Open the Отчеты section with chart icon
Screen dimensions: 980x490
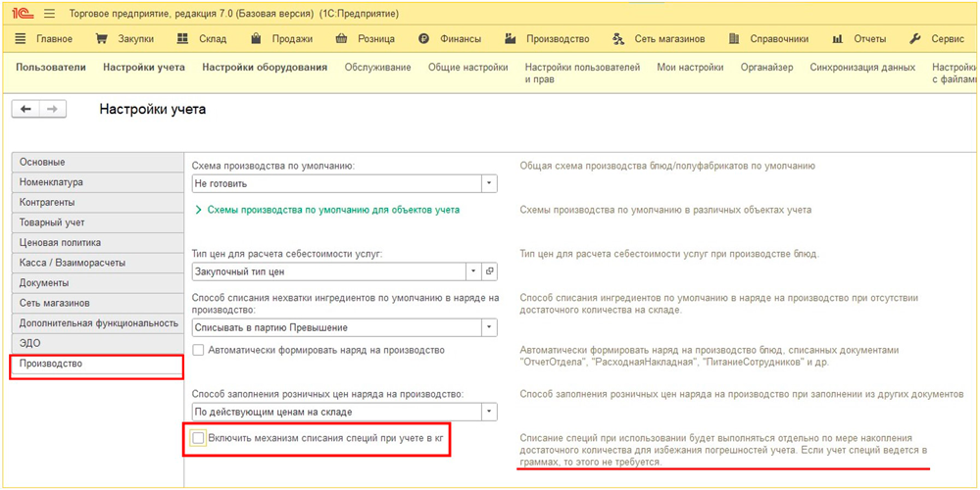[x=858, y=39]
